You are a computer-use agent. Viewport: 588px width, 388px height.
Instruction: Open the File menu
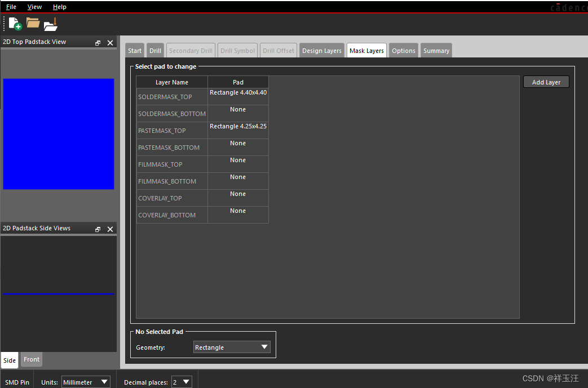[11, 7]
